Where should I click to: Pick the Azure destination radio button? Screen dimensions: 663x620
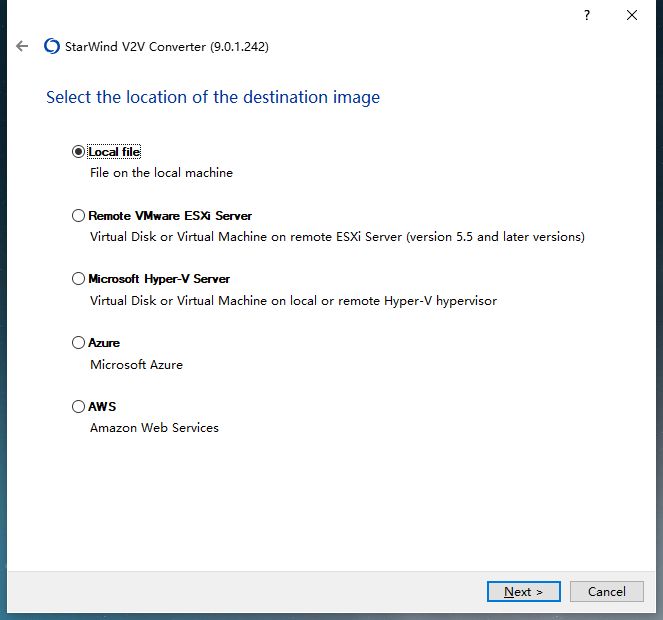(x=78, y=343)
